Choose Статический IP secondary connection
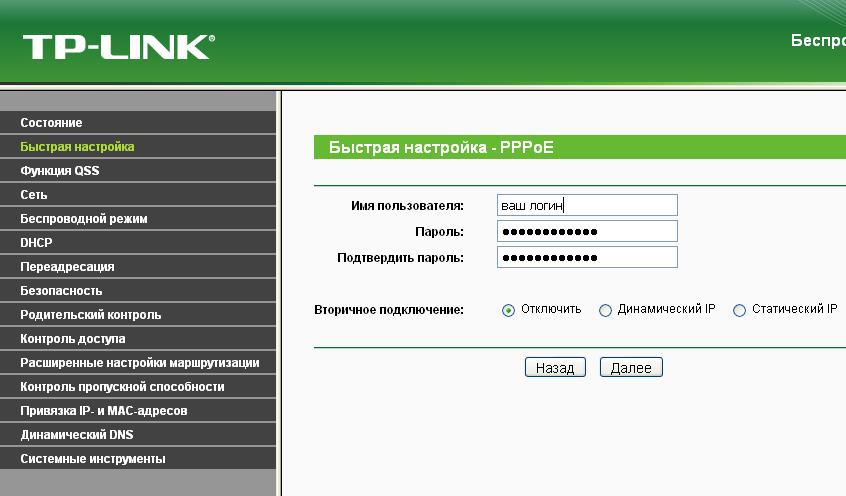The width and height of the screenshot is (846, 496). [x=739, y=310]
